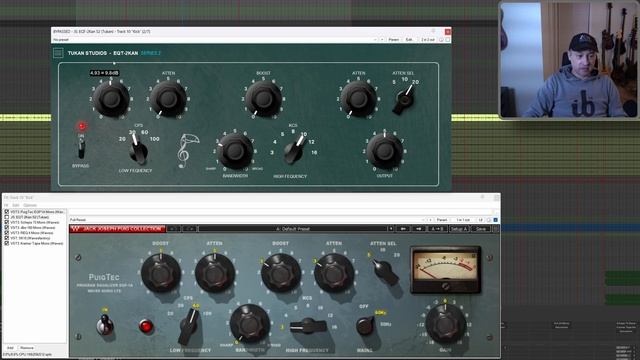
Task: Click the BANDWIDTH knob on EQT-2KAN
Action: pyautogui.click(x=235, y=151)
